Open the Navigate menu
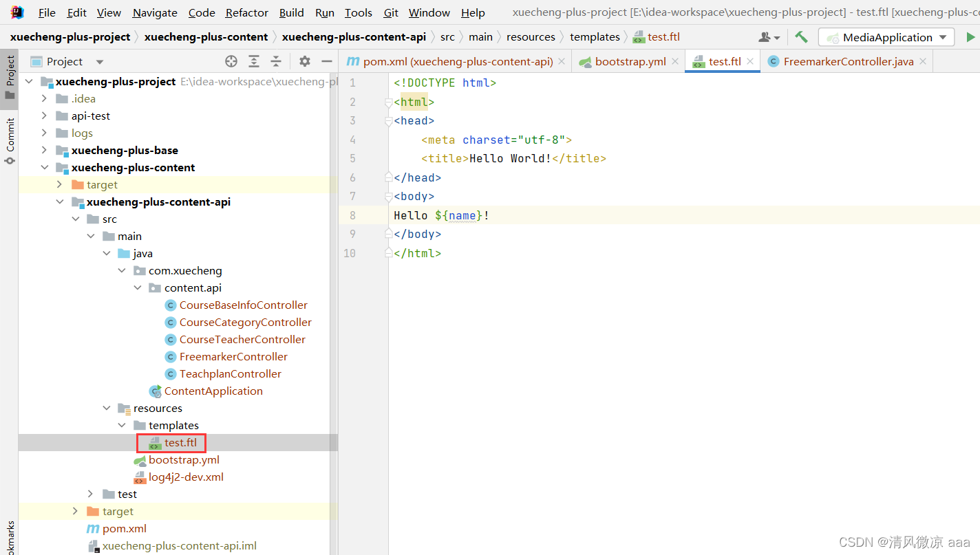 pyautogui.click(x=155, y=12)
